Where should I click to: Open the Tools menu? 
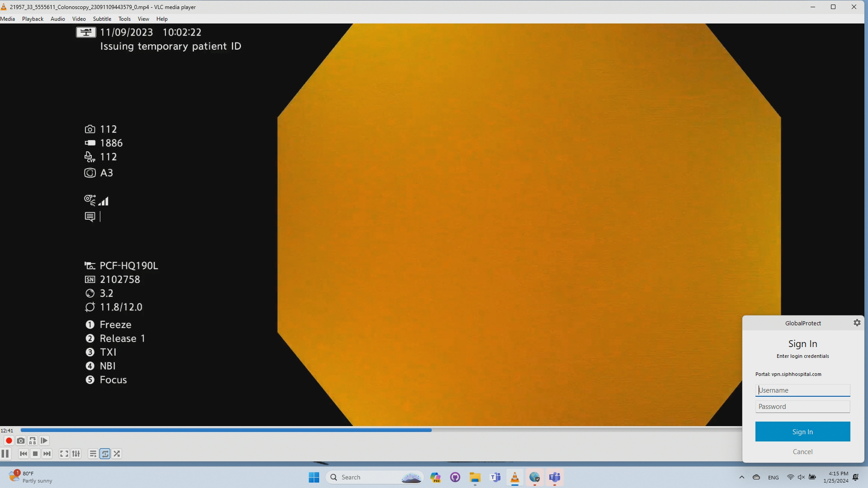pyautogui.click(x=124, y=19)
